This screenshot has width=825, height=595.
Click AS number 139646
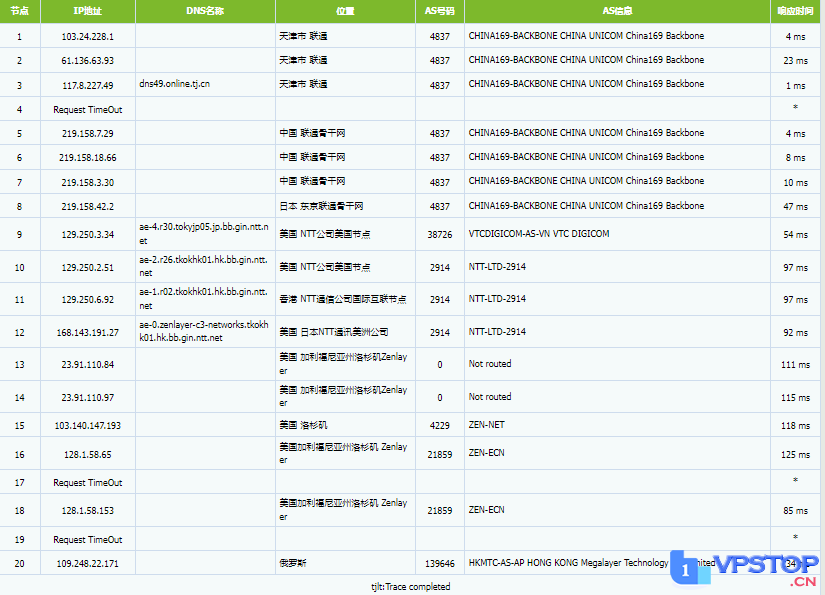click(x=440, y=564)
